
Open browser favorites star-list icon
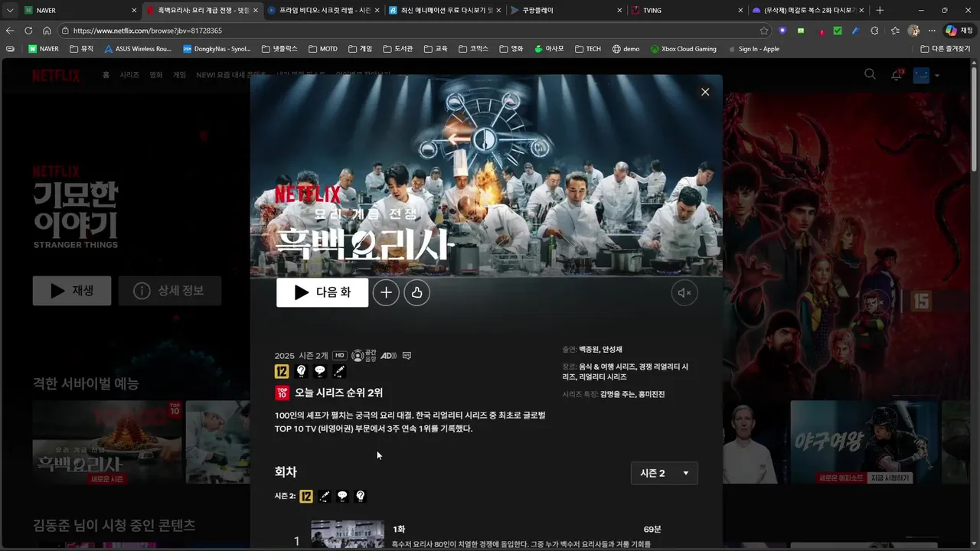pyautogui.click(x=895, y=31)
